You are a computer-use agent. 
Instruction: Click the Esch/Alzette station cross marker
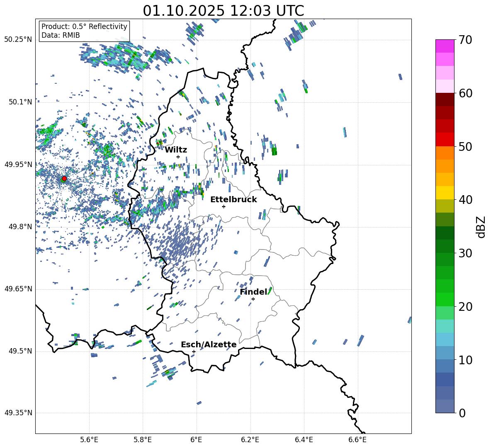[194, 351]
